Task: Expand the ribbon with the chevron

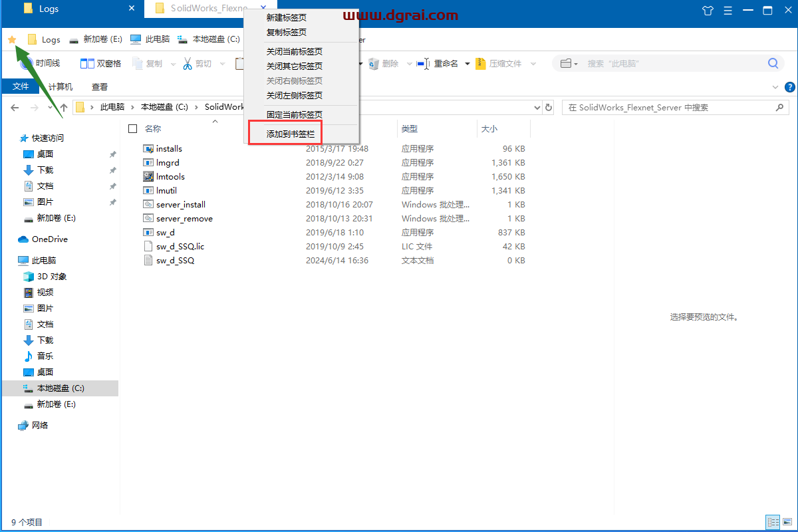Action: pos(775,87)
